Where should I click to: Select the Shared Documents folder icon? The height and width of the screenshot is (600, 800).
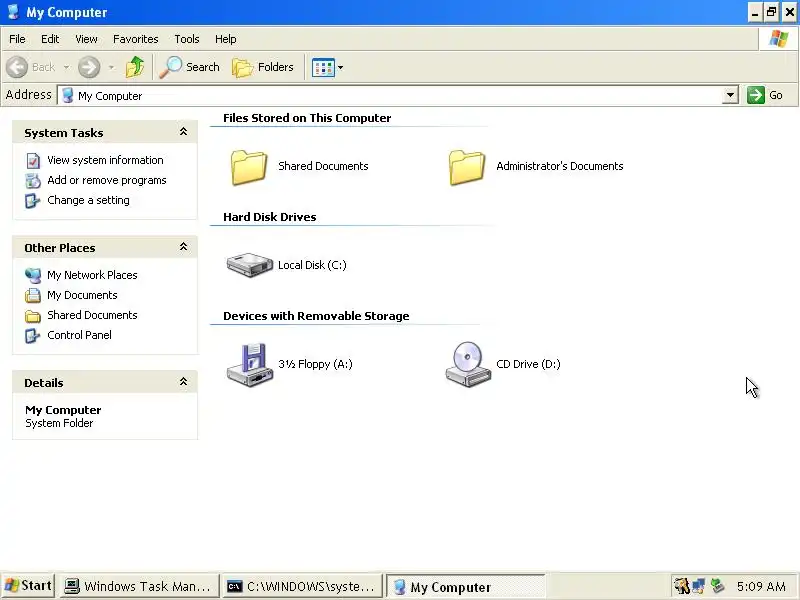(x=248, y=167)
